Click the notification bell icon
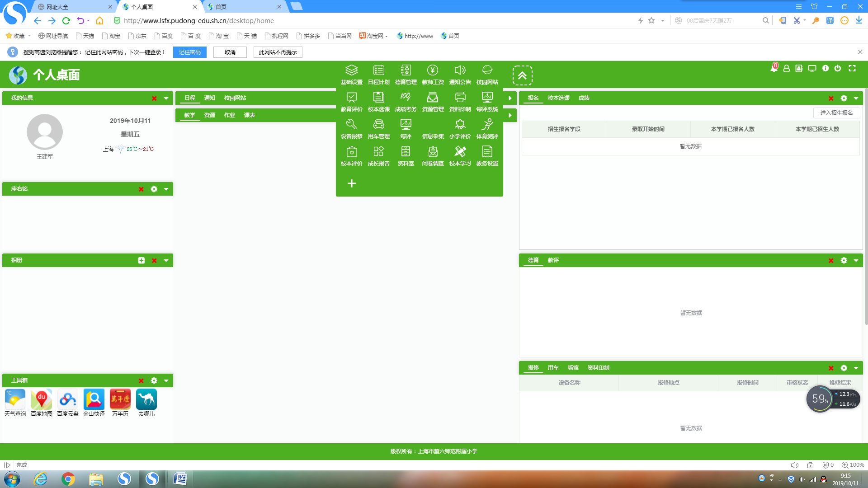868x488 pixels. (x=774, y=68)
